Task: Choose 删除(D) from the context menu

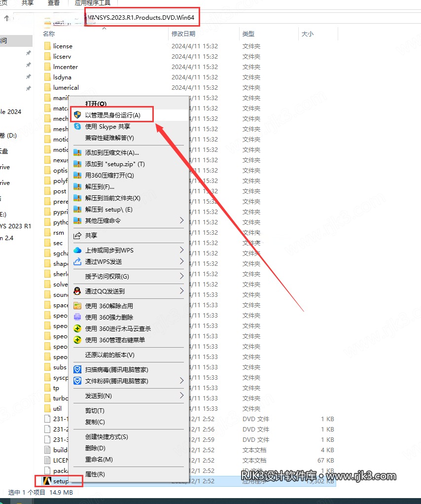Action: coord(129,448)
